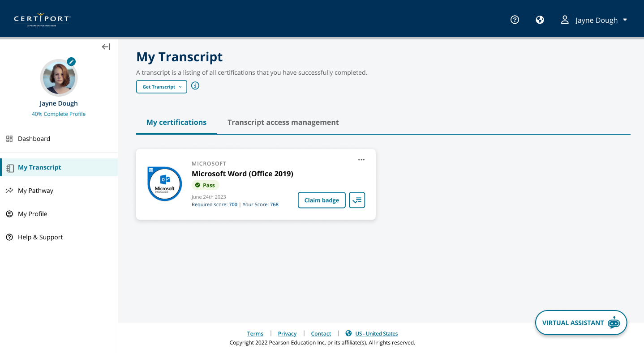Click the Microsoft Word (Office 2019) title

[242, 174]
